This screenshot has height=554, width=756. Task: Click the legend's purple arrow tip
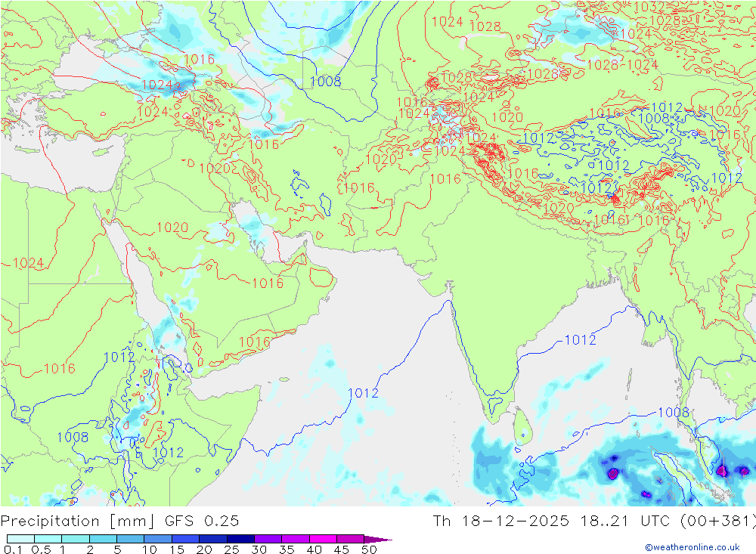pyautogui.click(x=379, y=540)
